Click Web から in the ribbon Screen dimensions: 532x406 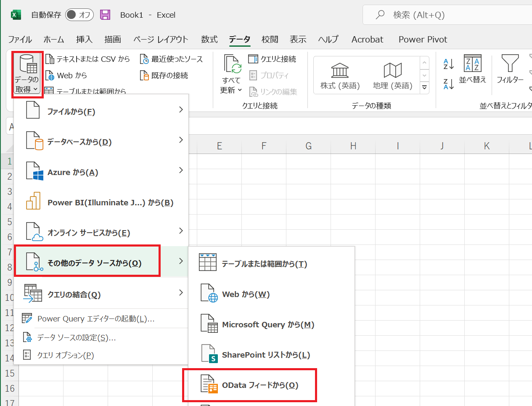tap(66, 75)
